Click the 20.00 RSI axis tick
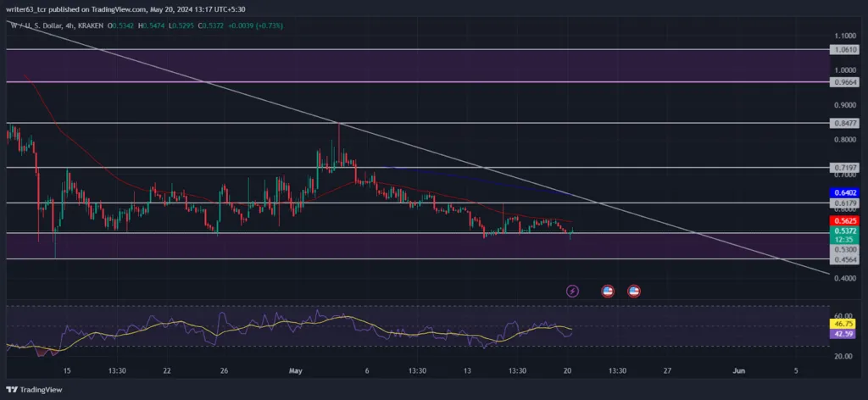 pos(844,356)
